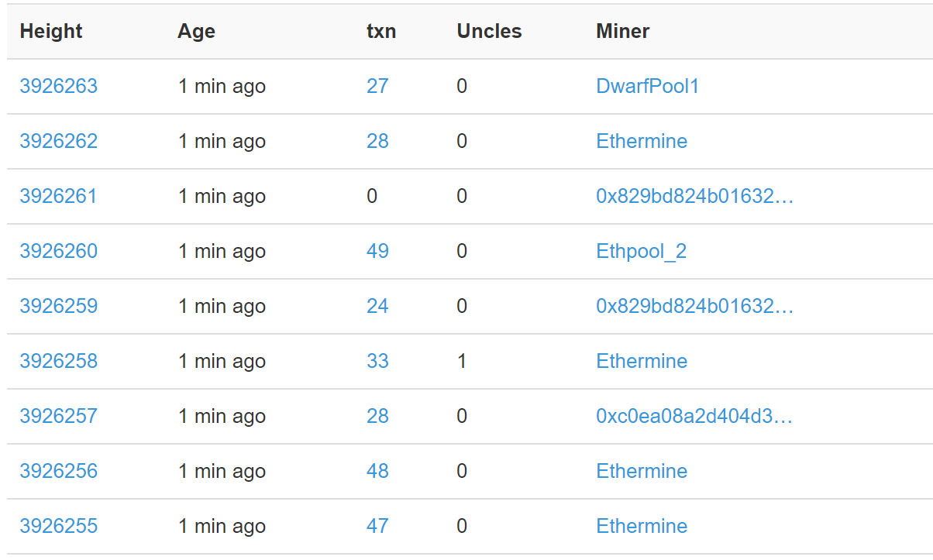Click the Age column header
This screenshot has width=933, height=560.
196,31
